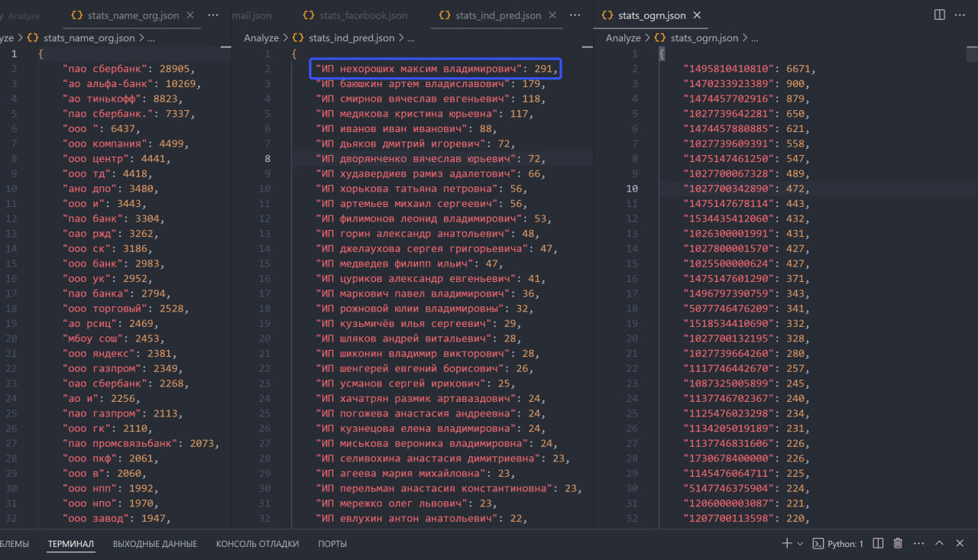The height and width of the screenshot is (560, 978).
Task: Maximize the panel using the up chevron
Action: (939, 543)
